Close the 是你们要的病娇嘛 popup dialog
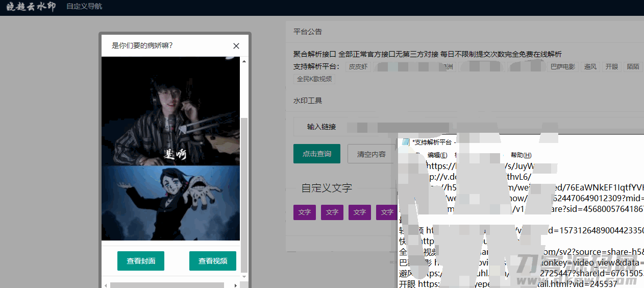The height and width of the screenshot is (288, 644). pos(236,46)
